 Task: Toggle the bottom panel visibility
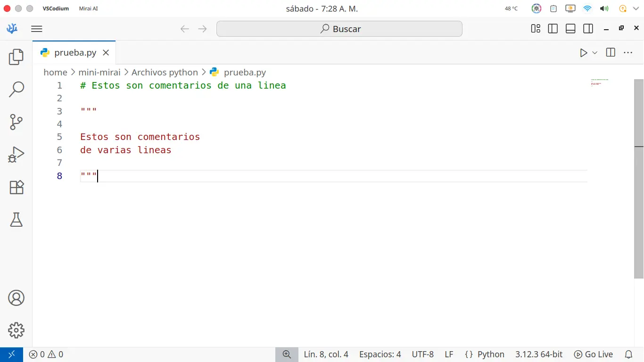click(x=570, y=29)
